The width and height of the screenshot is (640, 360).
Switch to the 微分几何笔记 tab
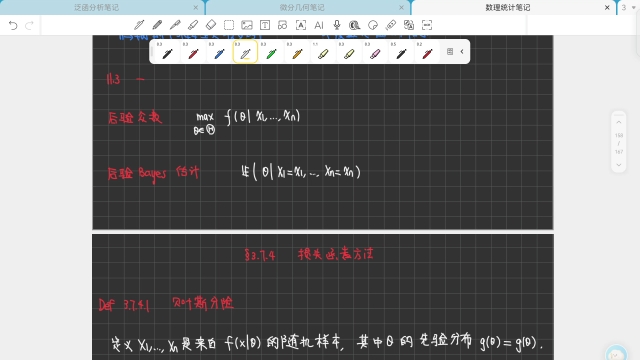coord(302,7)
